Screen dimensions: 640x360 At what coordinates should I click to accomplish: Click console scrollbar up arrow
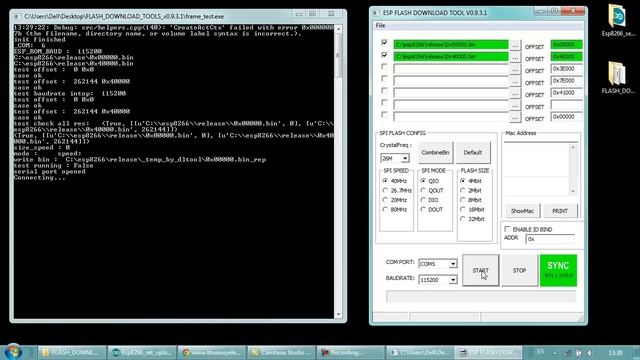[338, 29]
